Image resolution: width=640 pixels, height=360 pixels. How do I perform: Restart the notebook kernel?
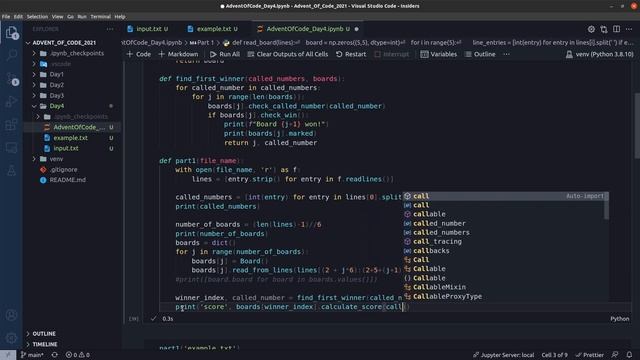click(x=351, y=54)
